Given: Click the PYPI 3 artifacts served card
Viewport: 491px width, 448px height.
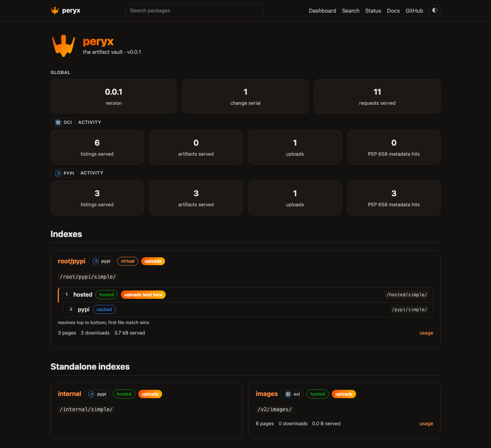Looking at the screenshot, I should [196, 198].
